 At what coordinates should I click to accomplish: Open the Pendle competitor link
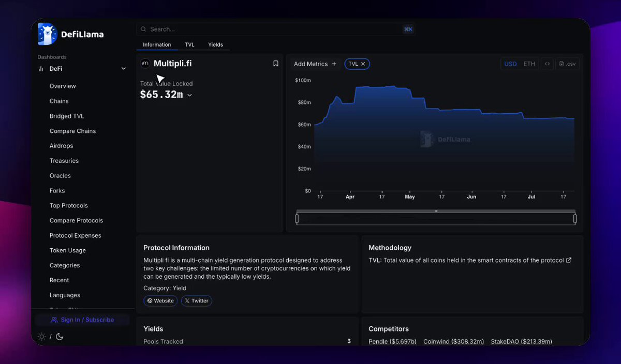pos(392,342)
